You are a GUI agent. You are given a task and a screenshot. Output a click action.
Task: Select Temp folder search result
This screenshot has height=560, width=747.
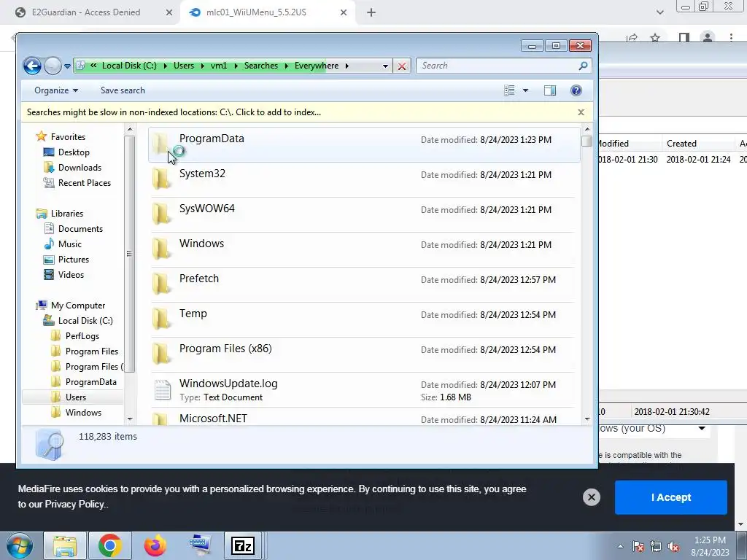pyautogui.click(x=364, y=319)
